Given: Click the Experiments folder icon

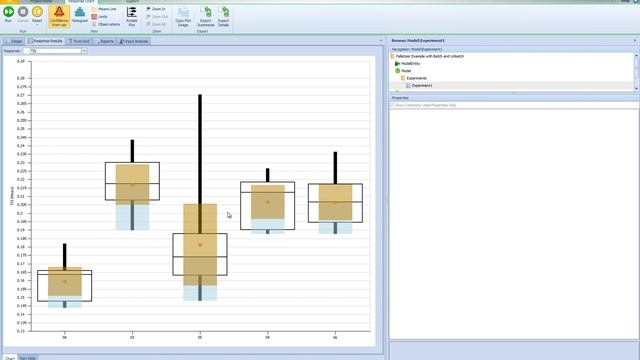Looking at the screenshot, I should pyautogui.click(x=403, y=78).
